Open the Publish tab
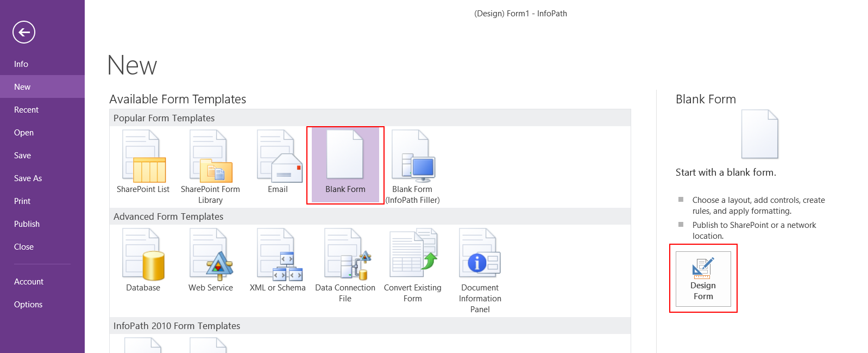 click(42, 224)
